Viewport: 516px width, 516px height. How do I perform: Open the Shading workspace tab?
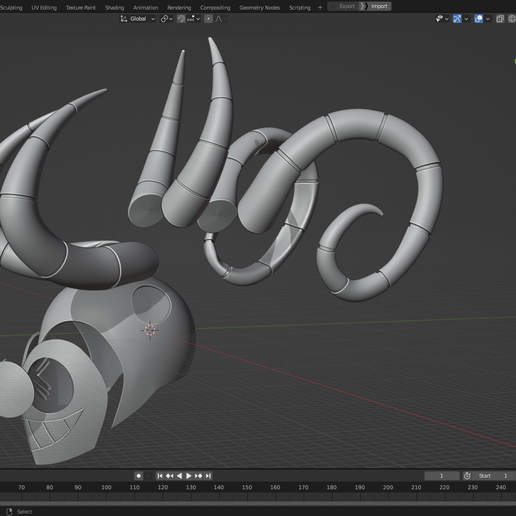coord(114,7)
